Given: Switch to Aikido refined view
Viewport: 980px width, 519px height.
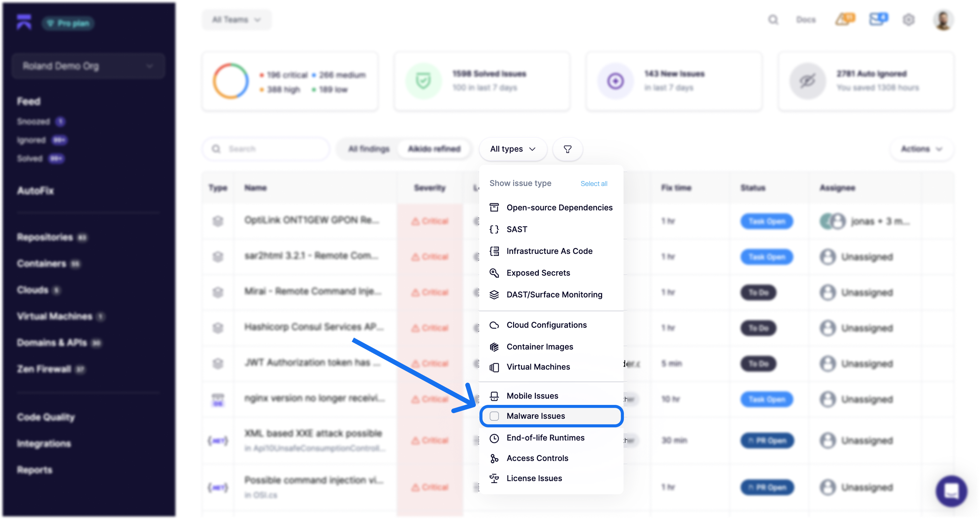Looking at the screenshot, I should (x=434, y=149).
